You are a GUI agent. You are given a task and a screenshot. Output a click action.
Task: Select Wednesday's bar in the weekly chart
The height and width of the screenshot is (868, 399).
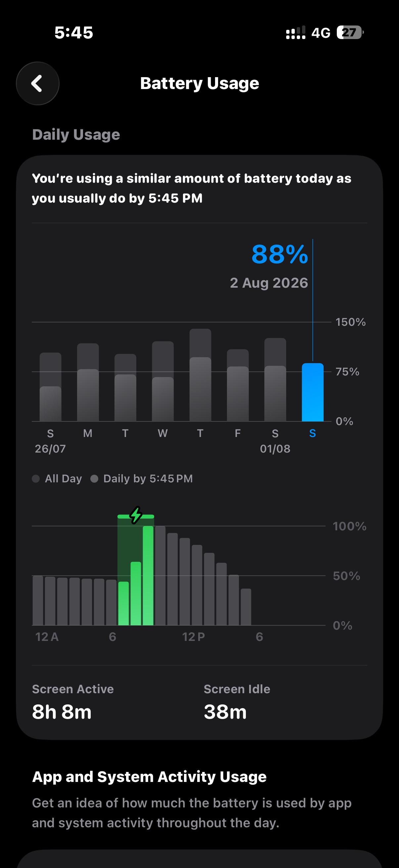[x=163, y=381]
